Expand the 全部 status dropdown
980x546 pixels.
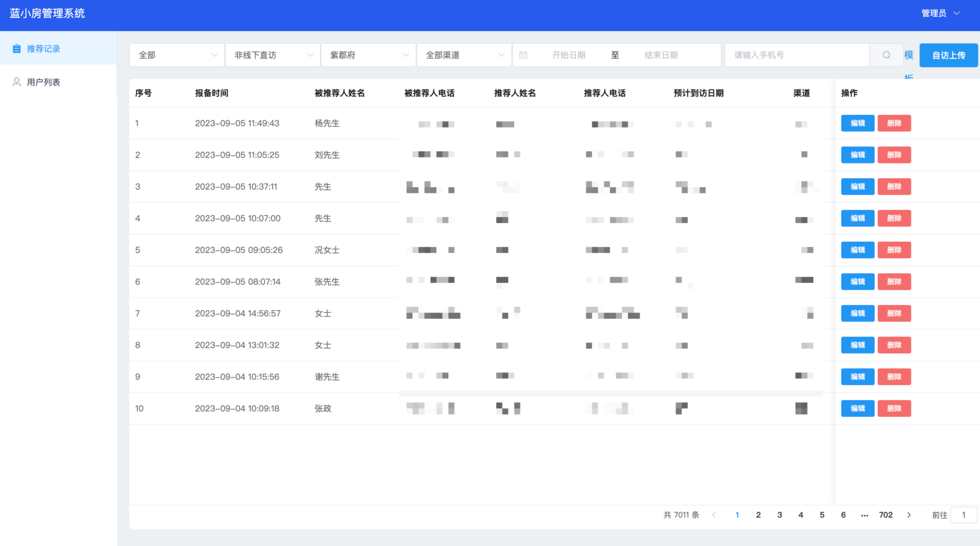click(x=177, y=55)
